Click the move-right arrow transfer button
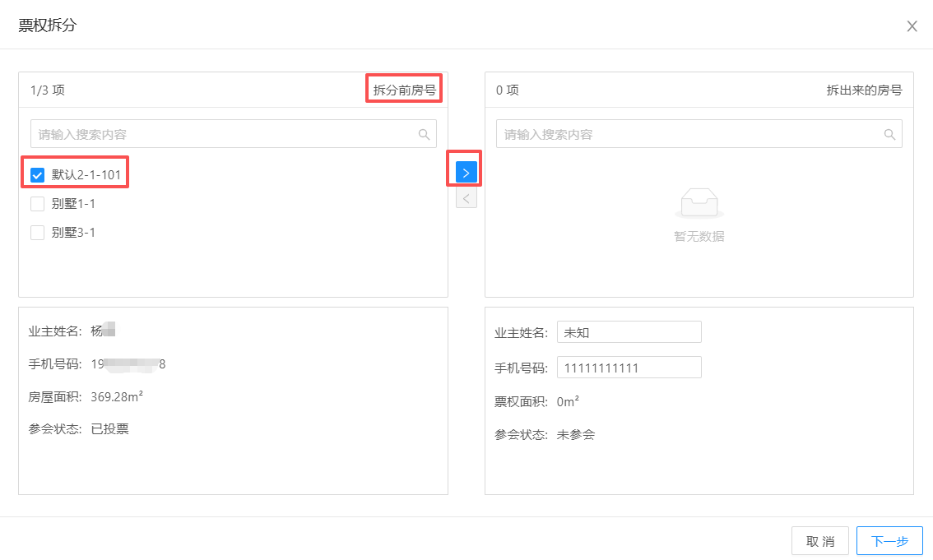Image resolution: width=933 pixels, height=560 pixels. point(466,172)
